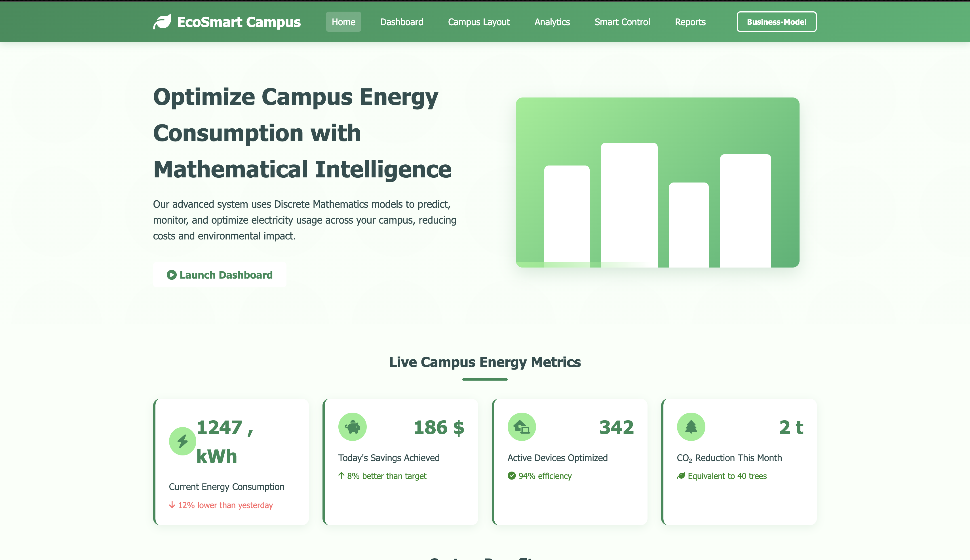Click the EcoSmart Campus leaf logo icon
The image size is (970, 560).
(162, 22)
